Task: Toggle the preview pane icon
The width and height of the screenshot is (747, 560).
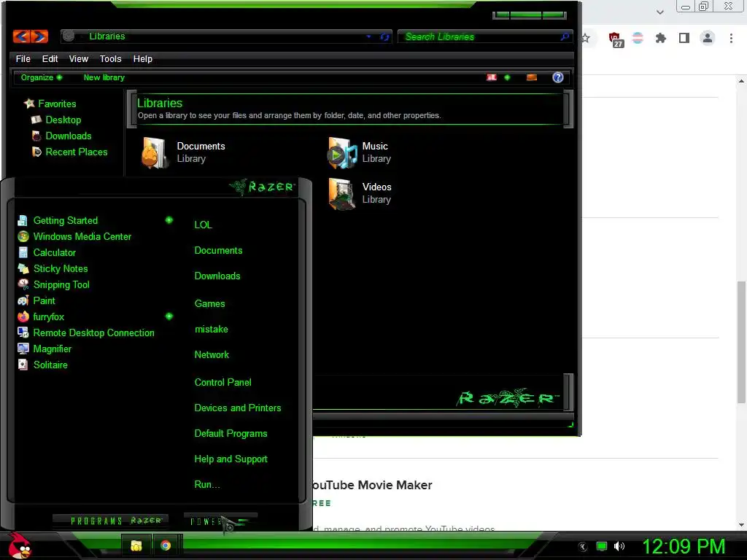Action: point(532,77)
